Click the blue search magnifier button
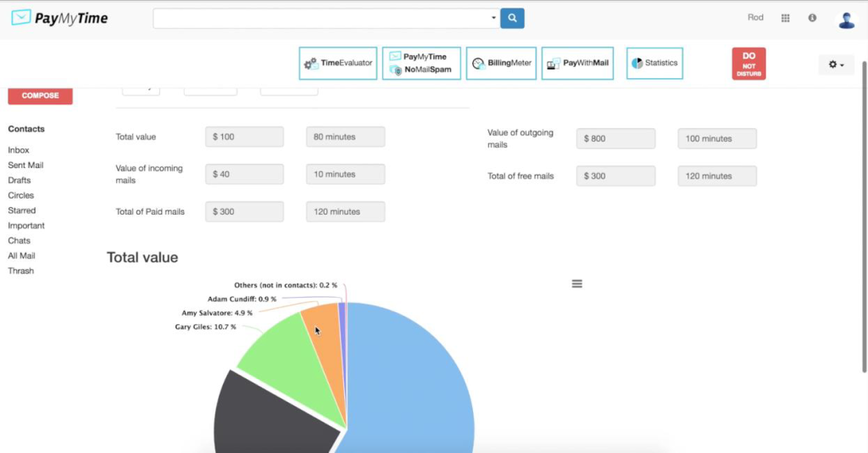This screenshot has width=868, height=453. pos(512,19)
